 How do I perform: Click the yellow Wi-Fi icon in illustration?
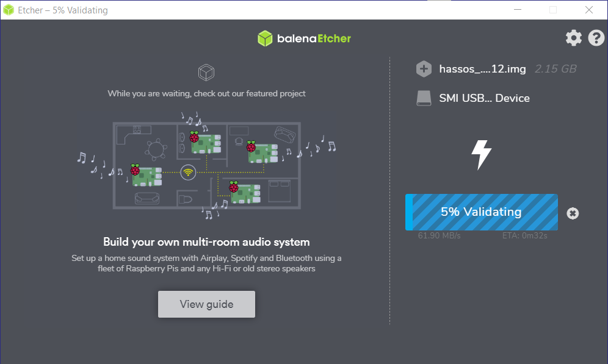tap(188, 173)
